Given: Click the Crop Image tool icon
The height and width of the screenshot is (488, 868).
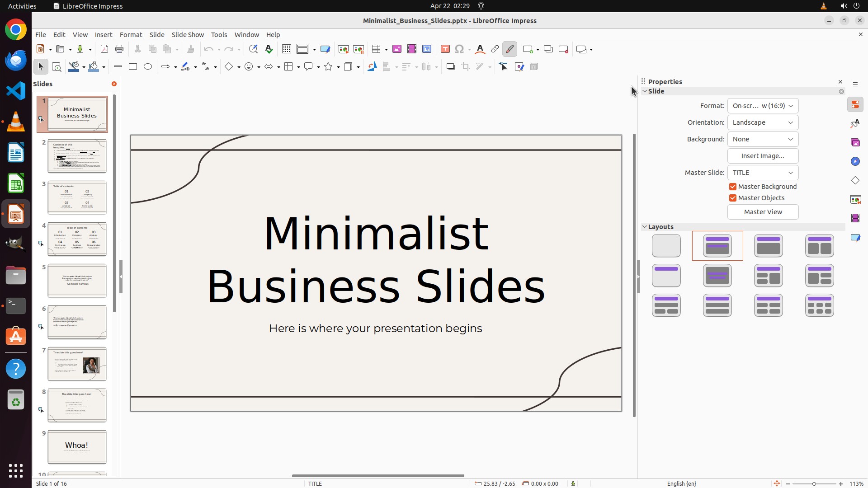Looking at the screenshot, I should point(465,67).
